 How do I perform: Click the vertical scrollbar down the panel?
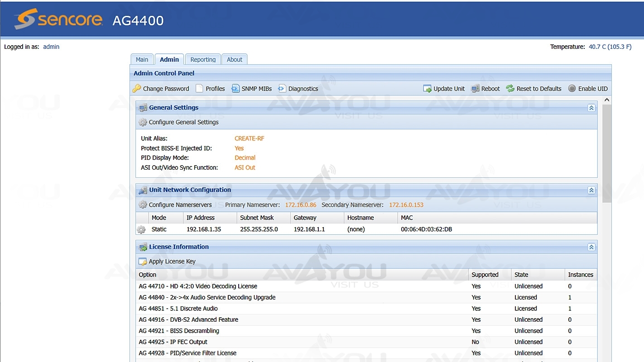607,271
